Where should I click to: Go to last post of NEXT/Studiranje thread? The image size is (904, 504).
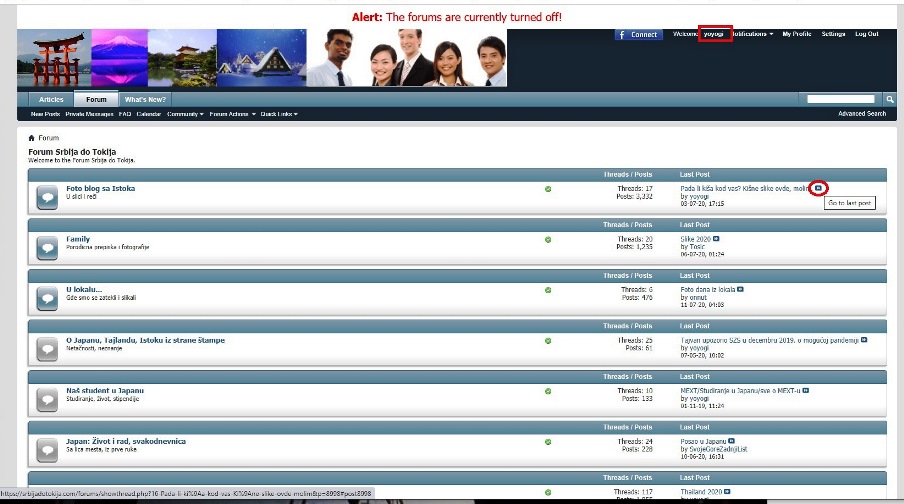click(x=806, y=390)
